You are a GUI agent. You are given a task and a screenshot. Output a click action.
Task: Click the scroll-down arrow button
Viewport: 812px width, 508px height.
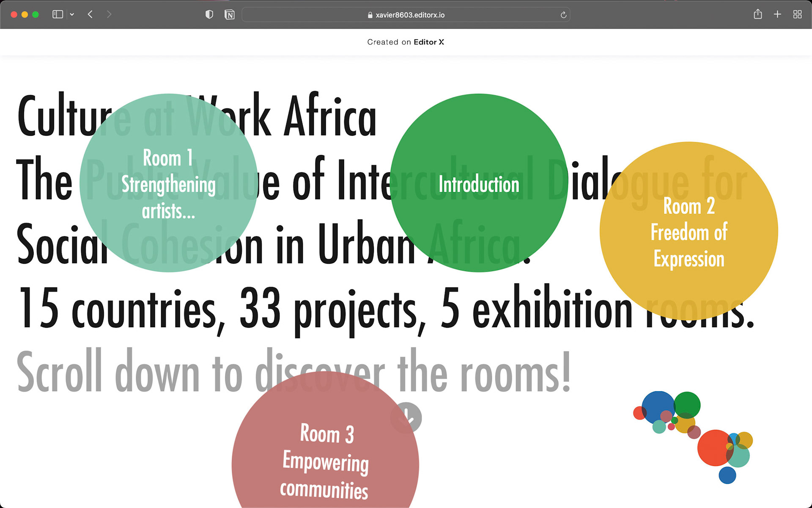click(406, 417)
